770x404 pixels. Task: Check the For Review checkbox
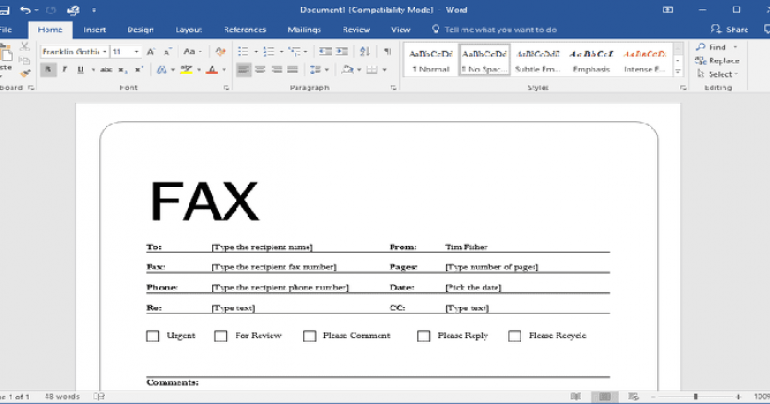pos(220,336)
